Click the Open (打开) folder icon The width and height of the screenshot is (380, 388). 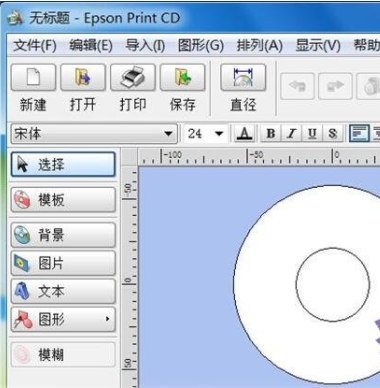coord(83,77)
